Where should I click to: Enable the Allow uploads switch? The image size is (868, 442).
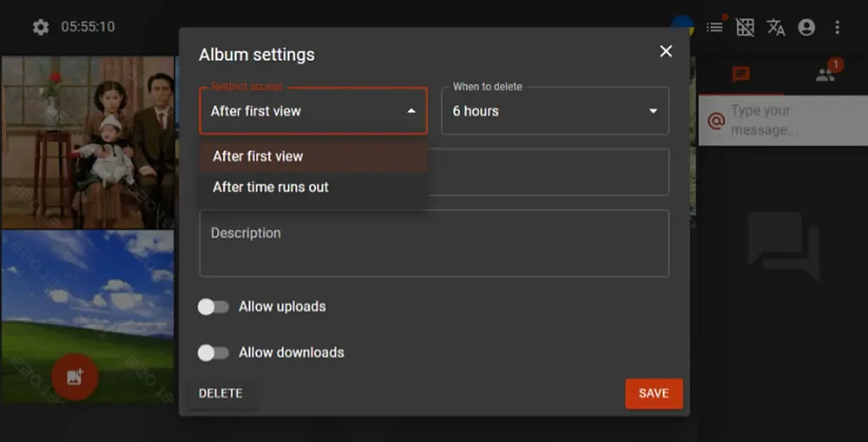pyautogui.click(x=213, y=307)
